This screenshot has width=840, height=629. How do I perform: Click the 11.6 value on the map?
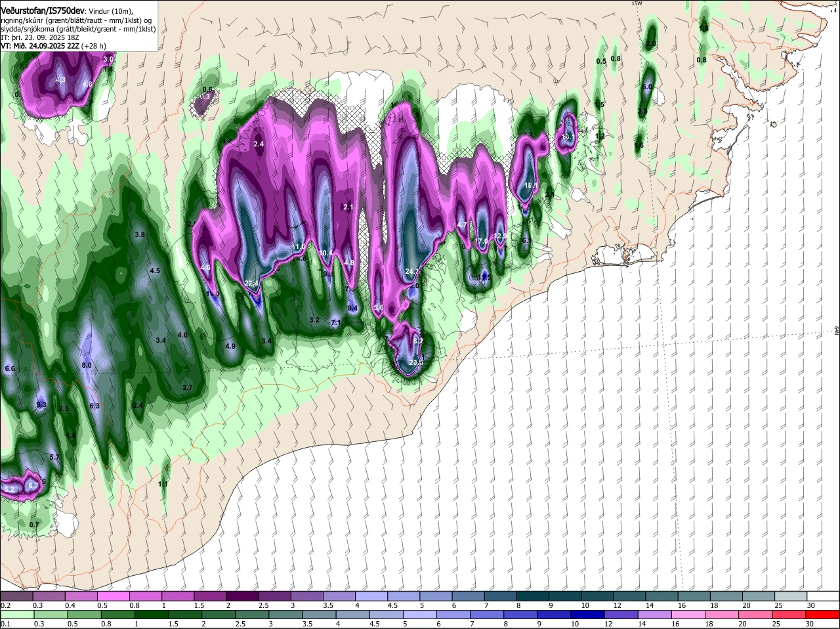click(299, 246)
